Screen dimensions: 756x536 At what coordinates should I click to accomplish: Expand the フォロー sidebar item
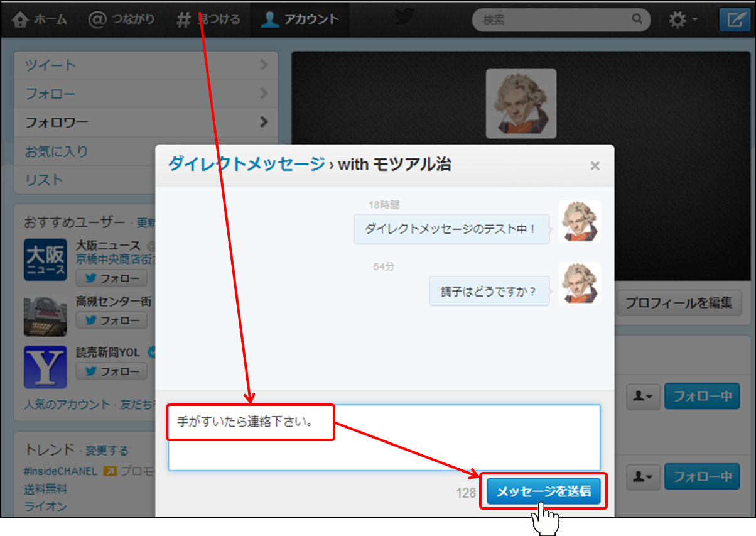[146, 94]
